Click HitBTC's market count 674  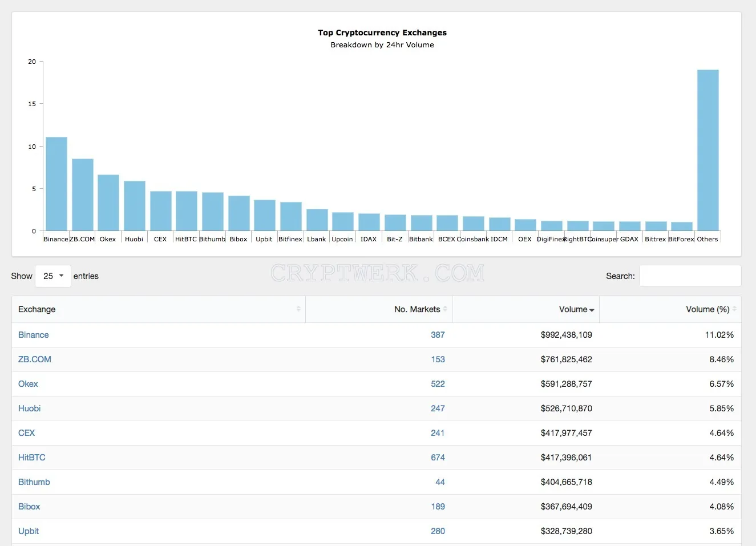pos(438,458)
